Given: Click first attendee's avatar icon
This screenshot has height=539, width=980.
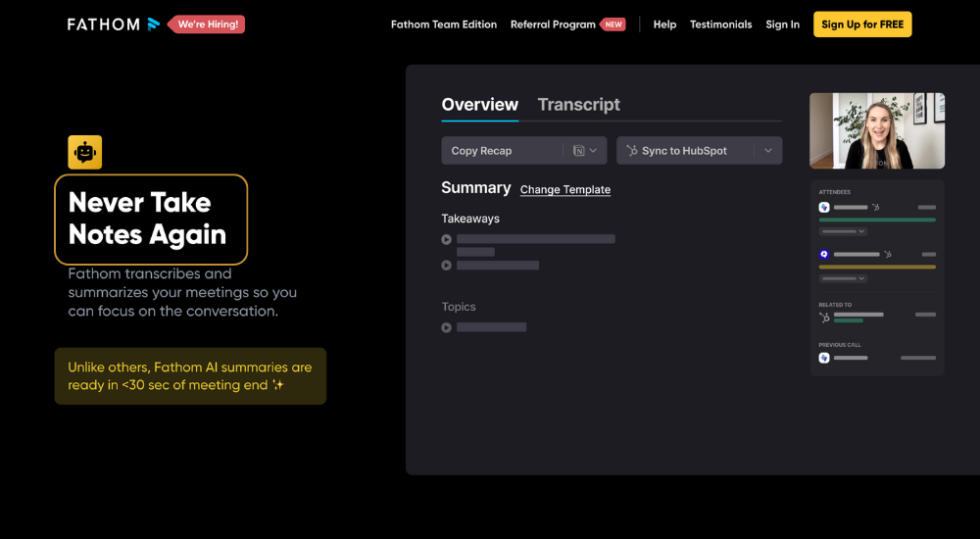Looking at the screenshot, I should 824,207.
